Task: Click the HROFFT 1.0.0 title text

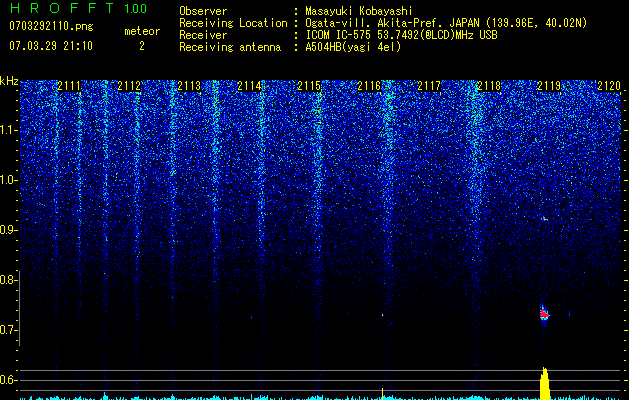Action: (78, 8)
